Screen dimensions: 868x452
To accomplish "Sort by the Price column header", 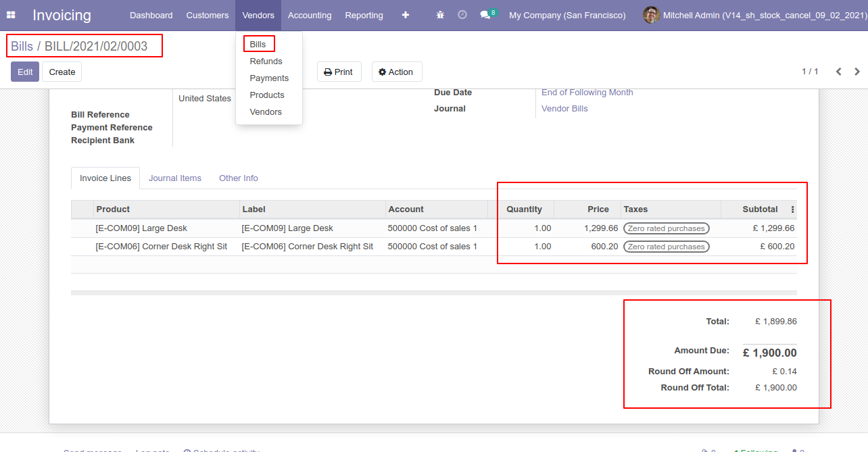I will pyautogui.click(x=587, y=209).
